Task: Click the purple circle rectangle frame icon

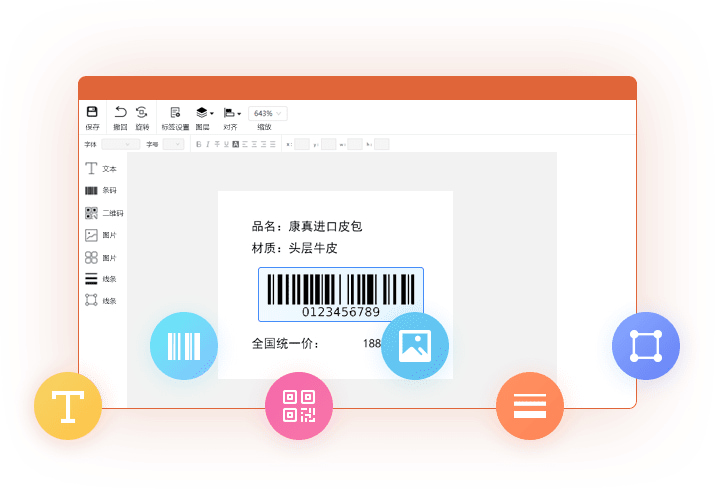Action: click(x=646, y=346)
